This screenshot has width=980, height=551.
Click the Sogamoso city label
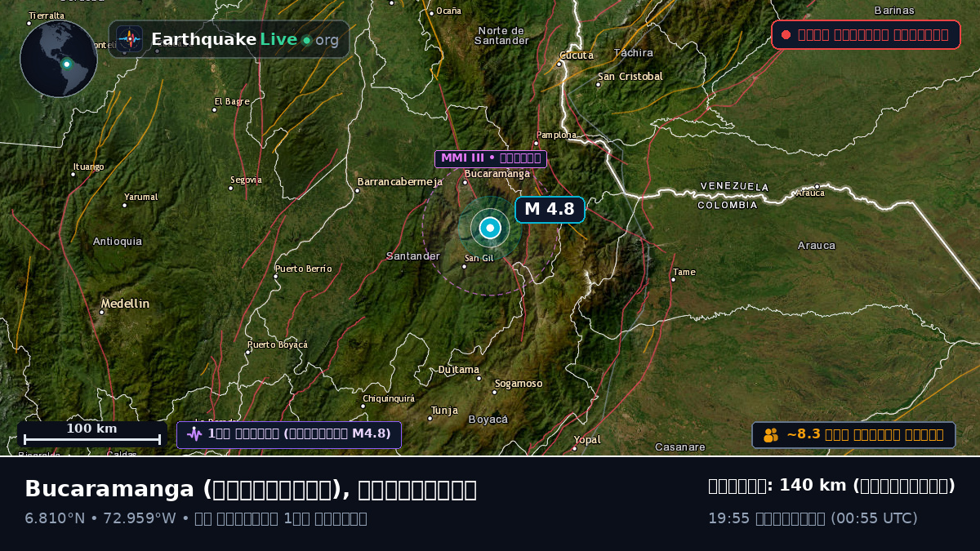518,384
